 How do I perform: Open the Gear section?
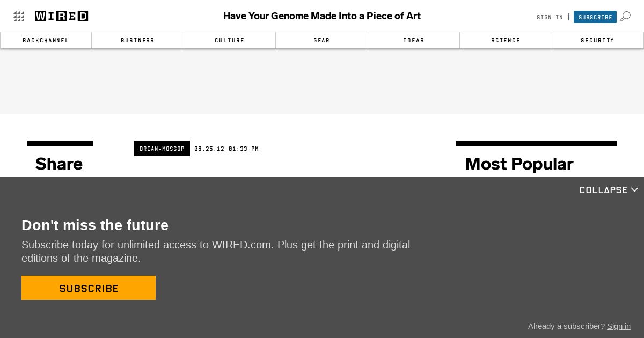point(321,40)
